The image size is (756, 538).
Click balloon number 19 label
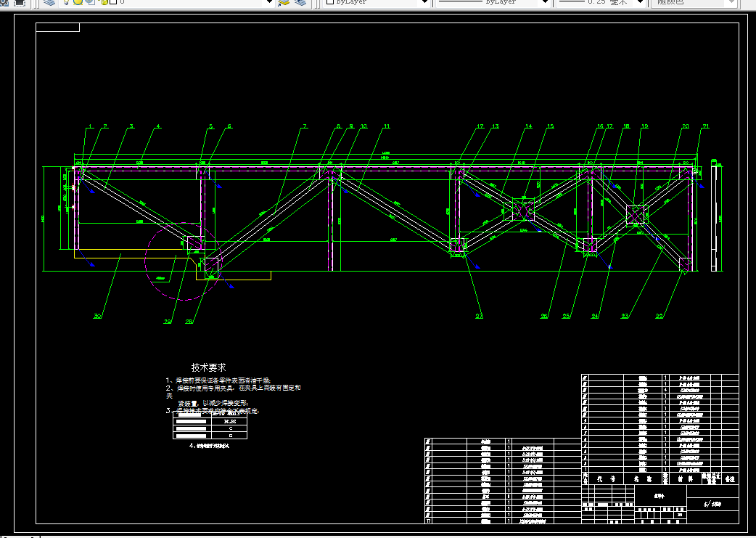pyautogui.click(x=644, y=126)
